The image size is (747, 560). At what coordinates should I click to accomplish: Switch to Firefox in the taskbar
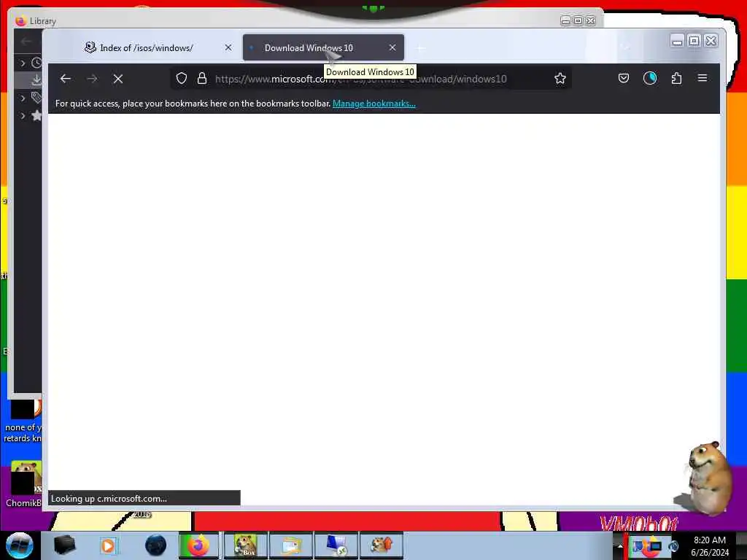[x=198, y=545]
